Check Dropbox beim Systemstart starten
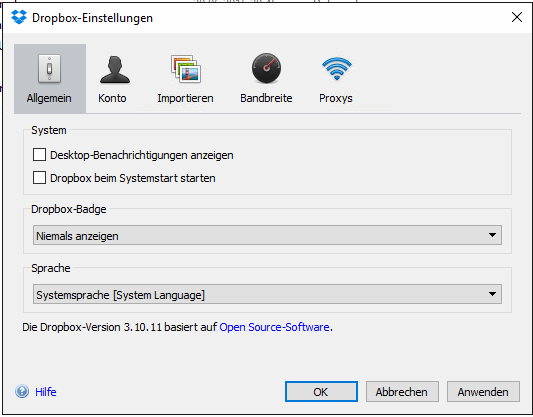Image resolution: width=533 pixels, height=417 pixels. pyautogui.click(x=39, y=178)
